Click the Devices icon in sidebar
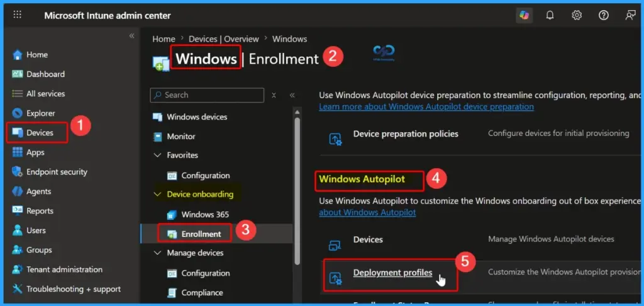Image resolution: width=644 pixels, height=306 pixels. click(x=17, y=133)
